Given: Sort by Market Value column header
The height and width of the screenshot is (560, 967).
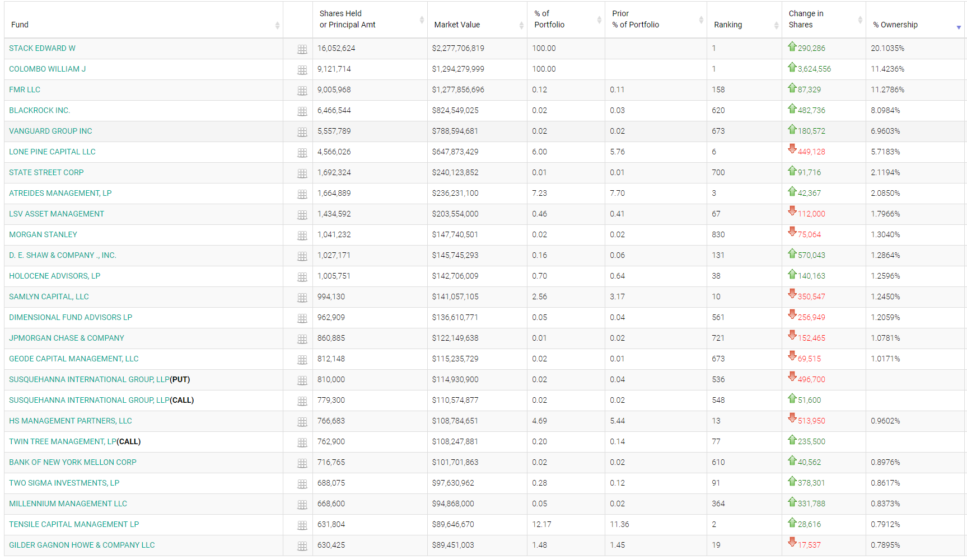Looking at the screenshot, I should click(477, 20).
